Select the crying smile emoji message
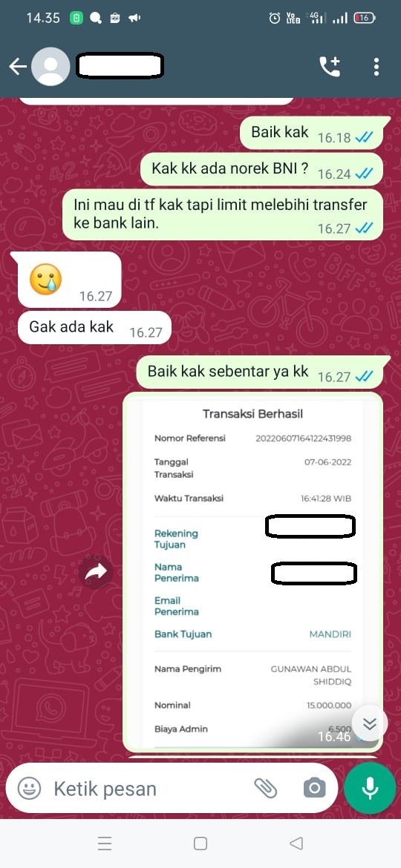The height and width of the screenshot is (868, 401). coord(69,280)
